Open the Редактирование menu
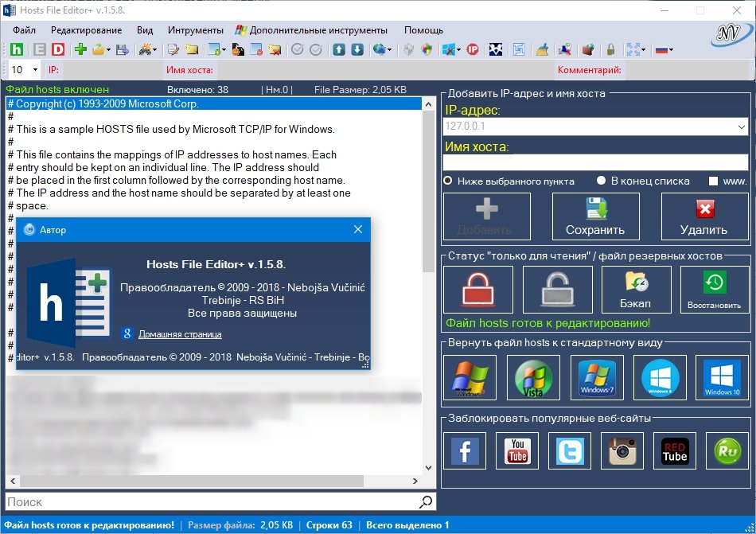756x534 pixels. click(x=86, y=30)
